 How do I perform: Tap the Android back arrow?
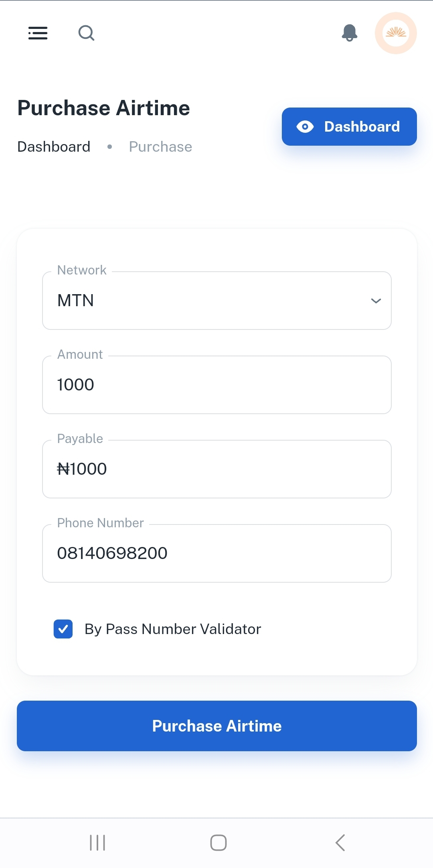340,842
